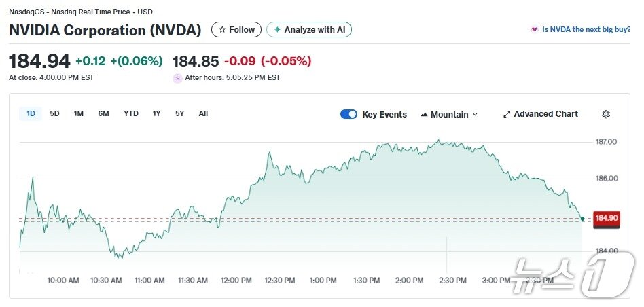Screen dimensions: 644x307
Task: Show the 6M price history
Action: tap(103, 113)
